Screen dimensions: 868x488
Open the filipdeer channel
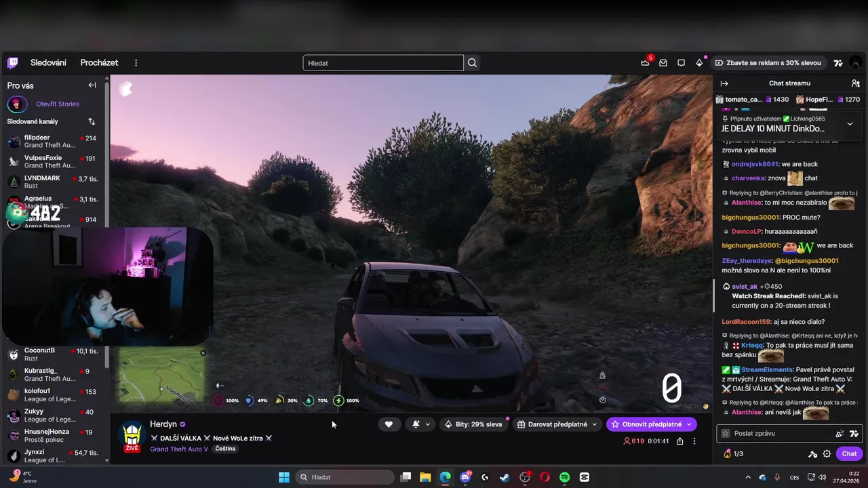click(54, 141)
